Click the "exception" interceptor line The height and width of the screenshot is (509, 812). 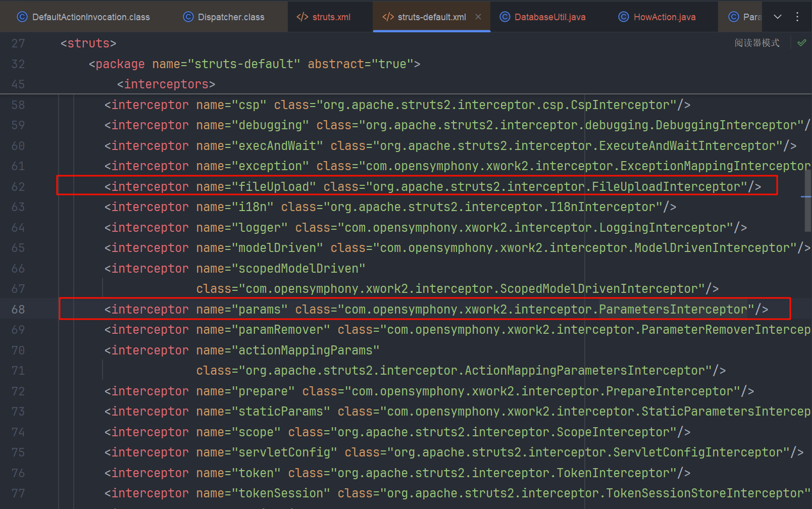(x=457, y=166)
